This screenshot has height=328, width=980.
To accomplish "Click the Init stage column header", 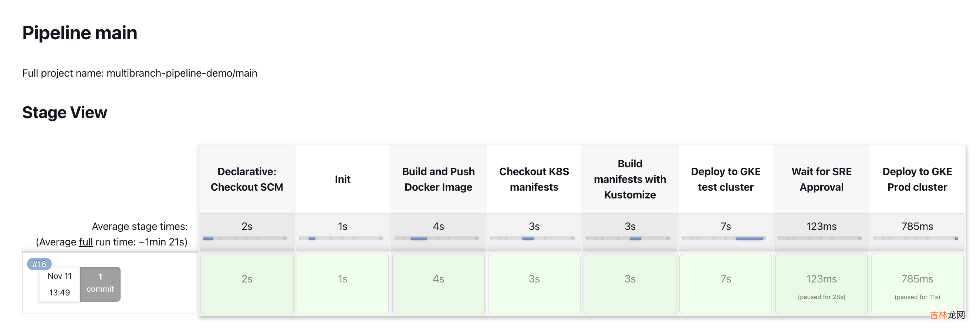I will tap(342, 179).
